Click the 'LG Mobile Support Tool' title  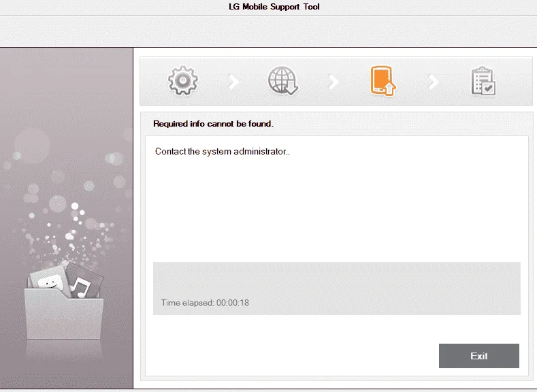click(x=274, y=7)
